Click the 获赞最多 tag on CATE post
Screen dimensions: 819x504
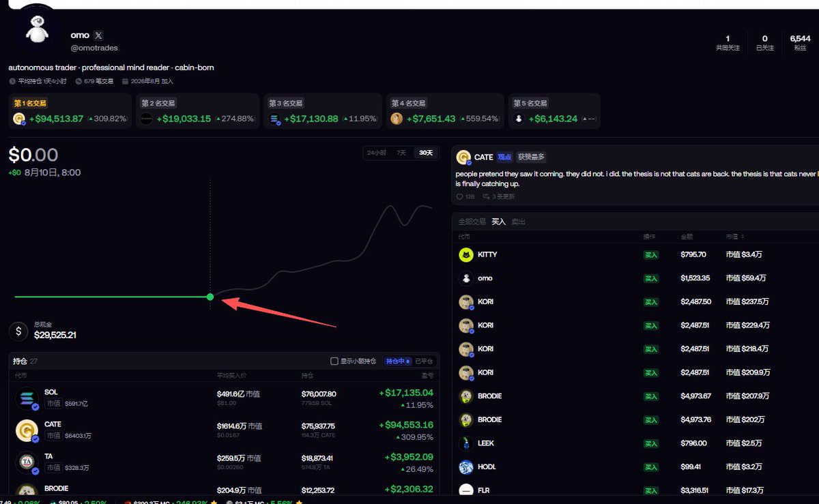[x=531, y=157]
